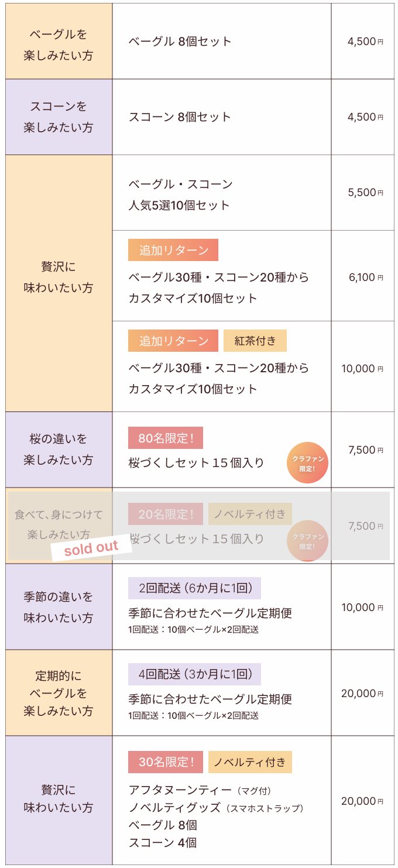Click the ノベルティ付き badge next to 30名限定
398x868 pixels.
click(x=250, y=762)
